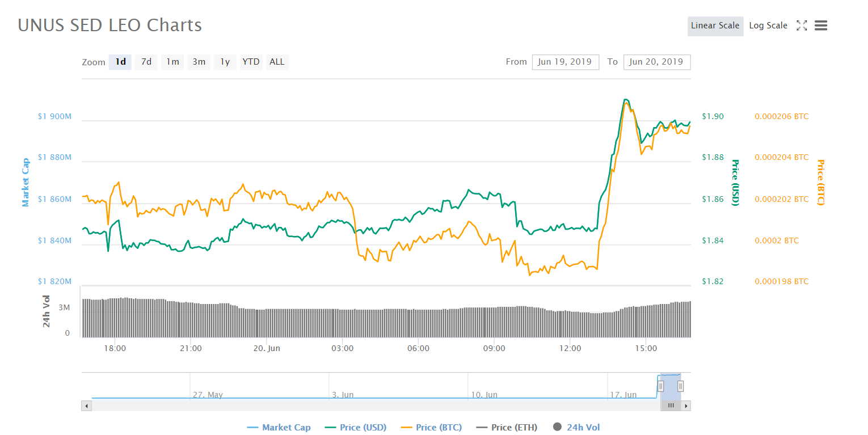The image size is (868, 435).
Task: Toggle Price (USD) series in legend
Action: coord(356,427)
